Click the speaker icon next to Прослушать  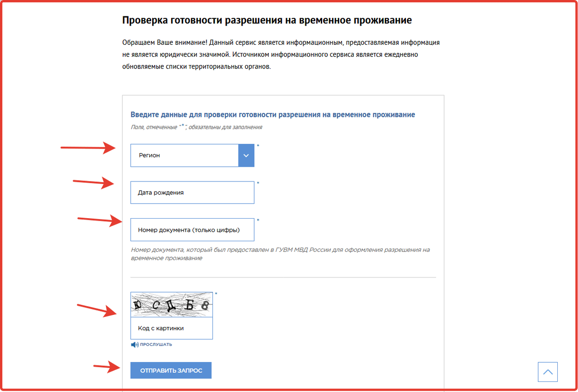(x=134, y=345)
